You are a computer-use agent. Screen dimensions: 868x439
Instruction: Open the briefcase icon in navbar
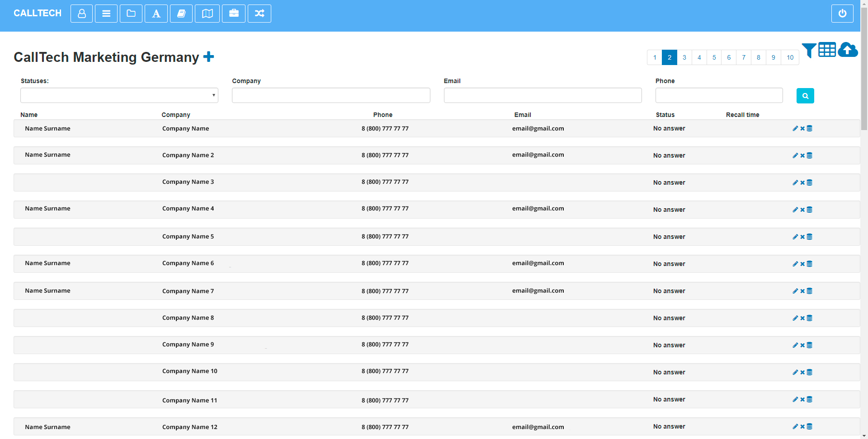[234, 14]
